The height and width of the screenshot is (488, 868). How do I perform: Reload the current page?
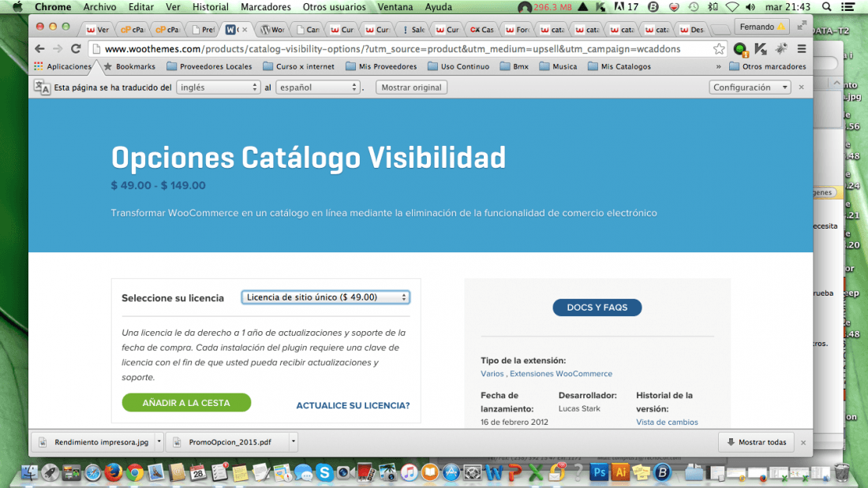tap(76, 49)
